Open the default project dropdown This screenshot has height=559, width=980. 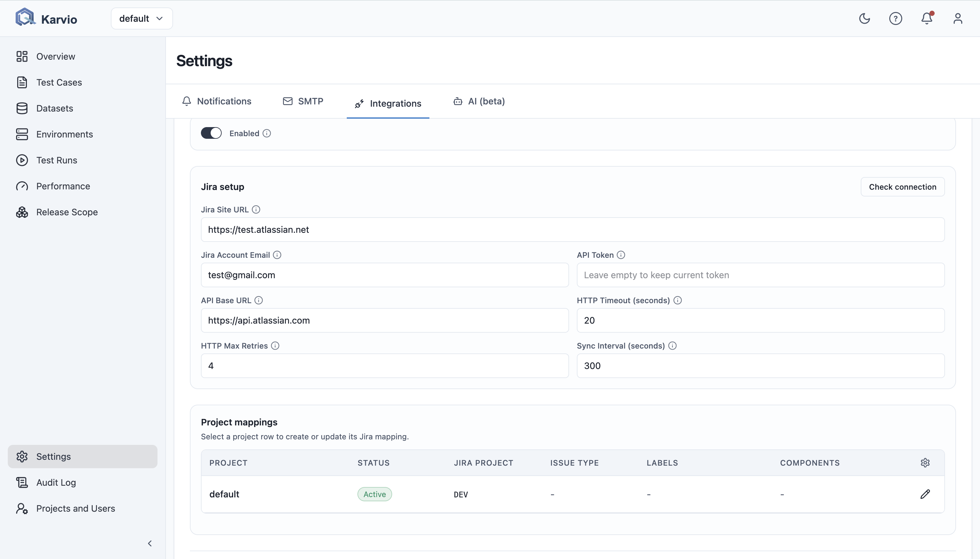tap(142, 18)
